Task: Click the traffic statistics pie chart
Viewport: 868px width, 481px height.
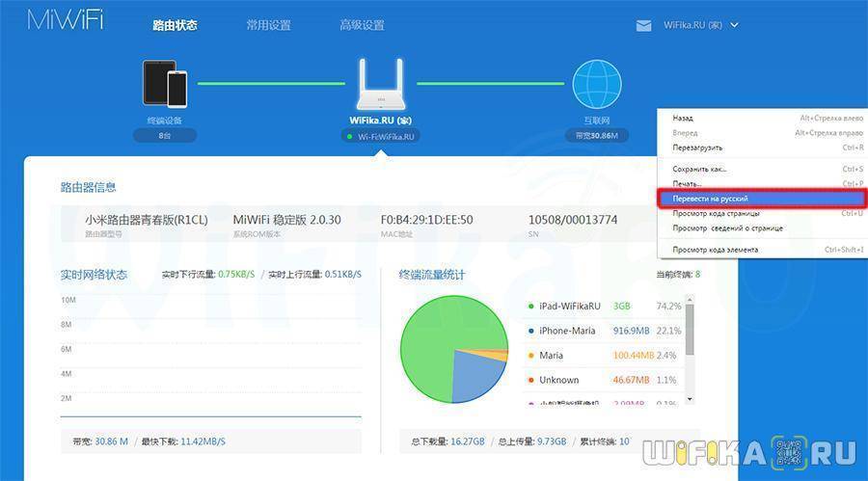Action: click(453, 350)
